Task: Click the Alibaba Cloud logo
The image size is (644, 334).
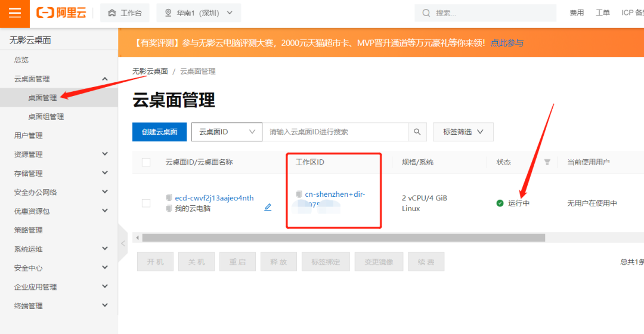Action: (x=61, y=13)
